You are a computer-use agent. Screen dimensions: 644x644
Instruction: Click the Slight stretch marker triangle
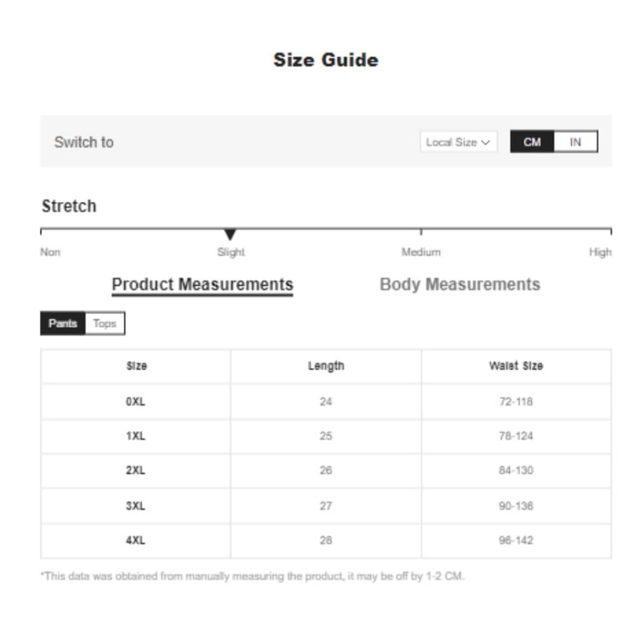230,234
